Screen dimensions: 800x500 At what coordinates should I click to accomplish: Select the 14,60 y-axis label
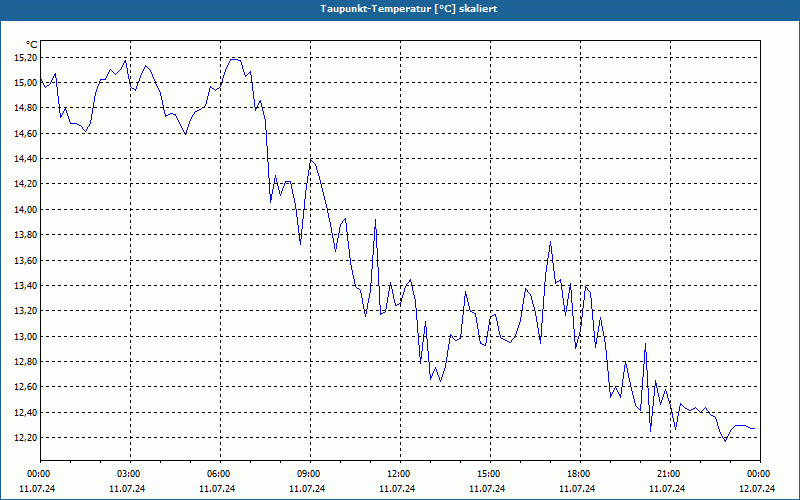(x=25, y=134)
